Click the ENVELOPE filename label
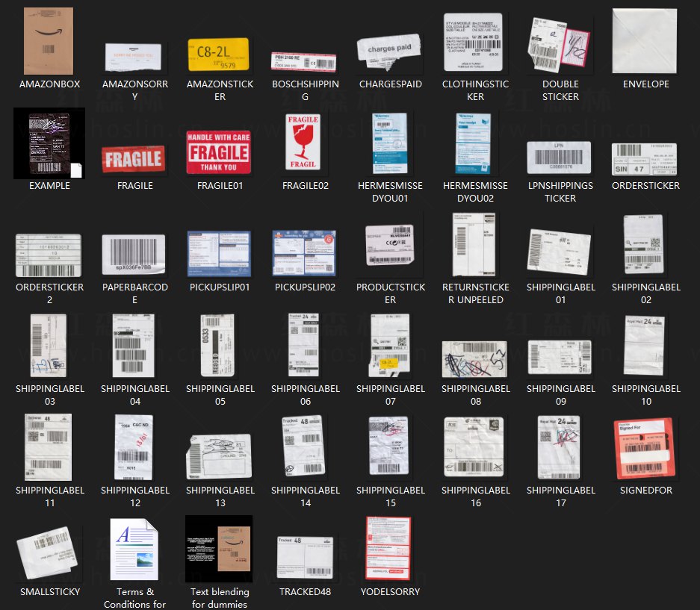Screen dimensions: 700x610 pos(645,84)
